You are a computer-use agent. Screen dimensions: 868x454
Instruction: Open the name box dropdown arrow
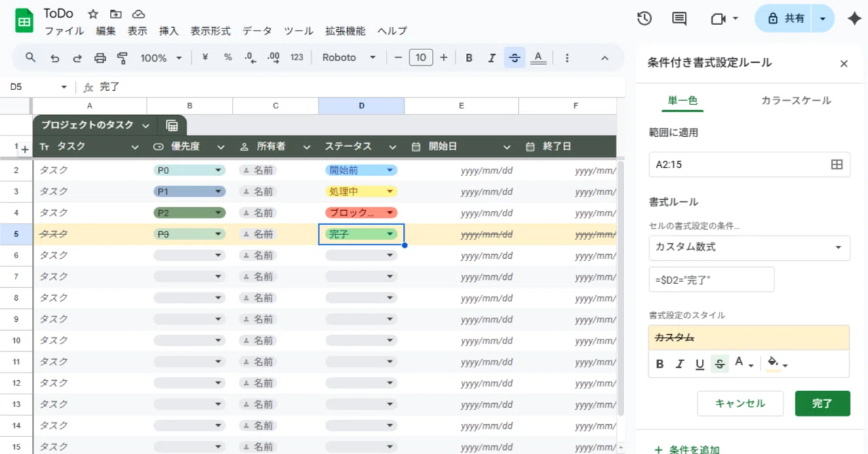pos(64,87)
